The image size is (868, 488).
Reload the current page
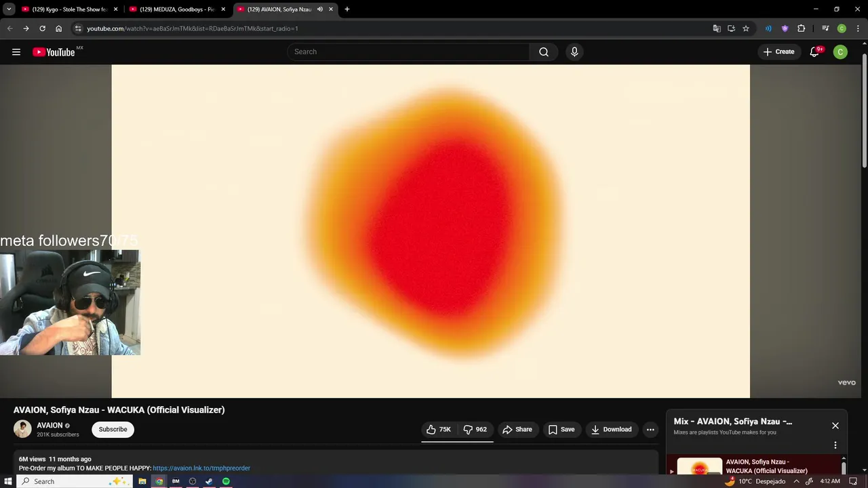click(42, 28)
